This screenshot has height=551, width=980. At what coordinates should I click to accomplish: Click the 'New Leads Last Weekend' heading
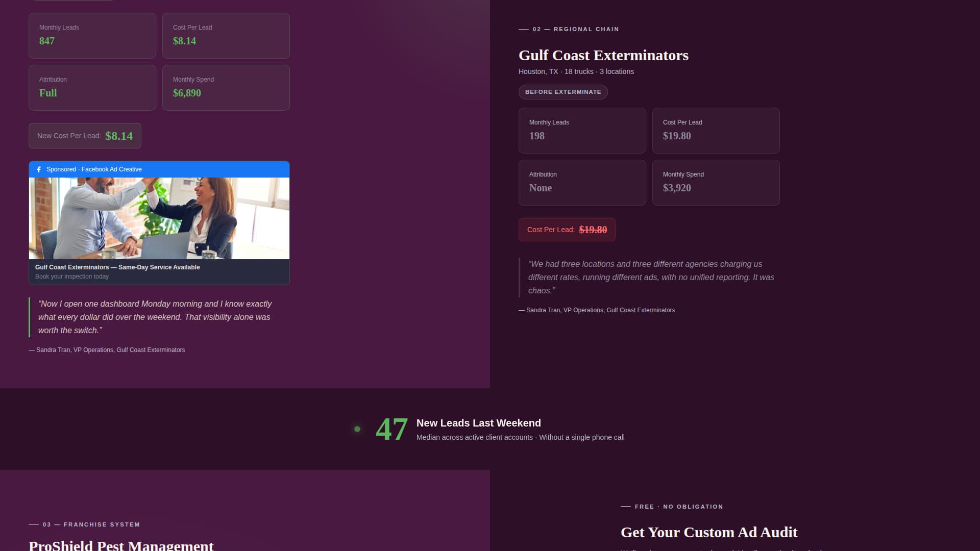(479, 423)
